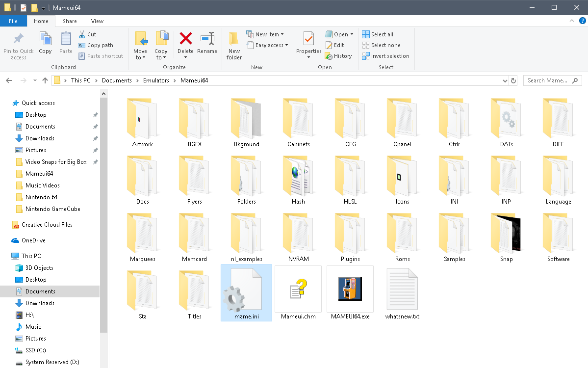Select the DATs folder
The image size is (588, 368).
tap(506, 123)
